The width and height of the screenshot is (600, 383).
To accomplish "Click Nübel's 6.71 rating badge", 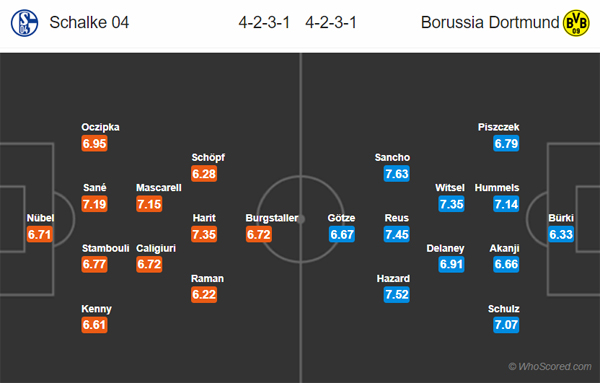I will [x=39, y=234].
